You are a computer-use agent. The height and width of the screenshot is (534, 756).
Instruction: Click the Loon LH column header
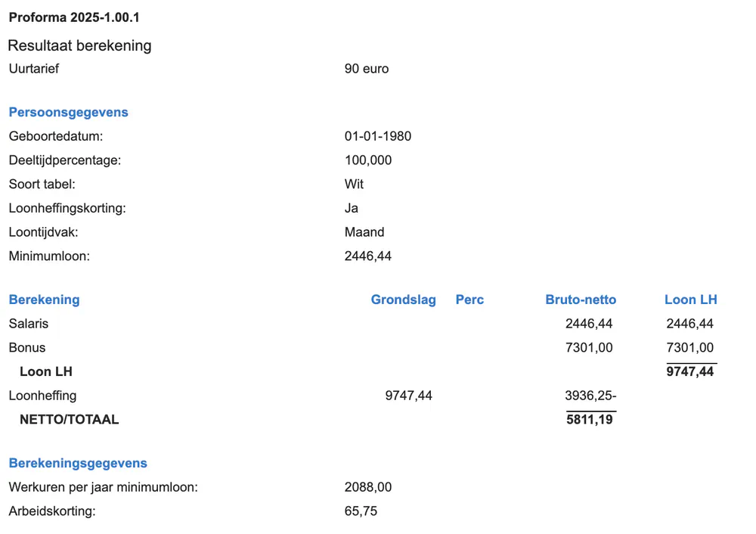pos(690,300)
